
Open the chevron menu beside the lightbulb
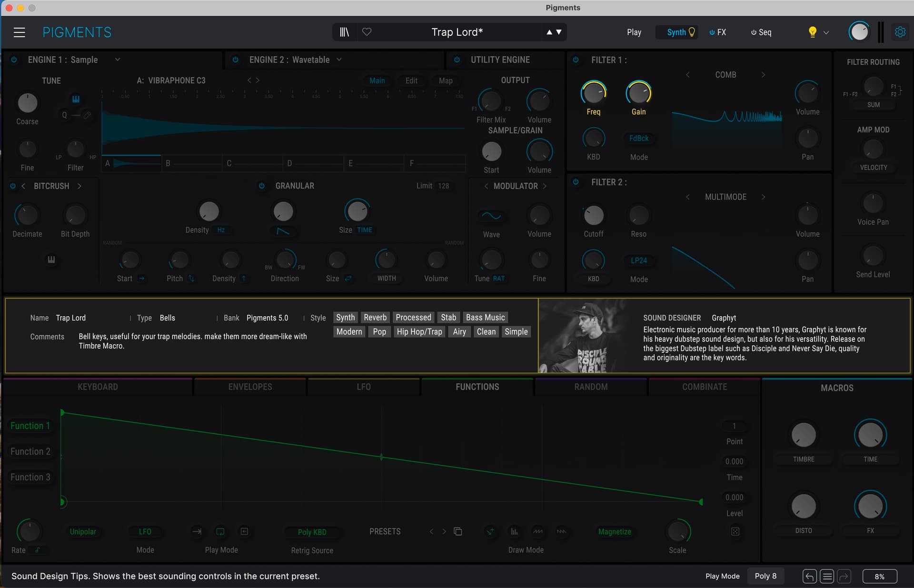pyautogui.click(x=826, y=32)
